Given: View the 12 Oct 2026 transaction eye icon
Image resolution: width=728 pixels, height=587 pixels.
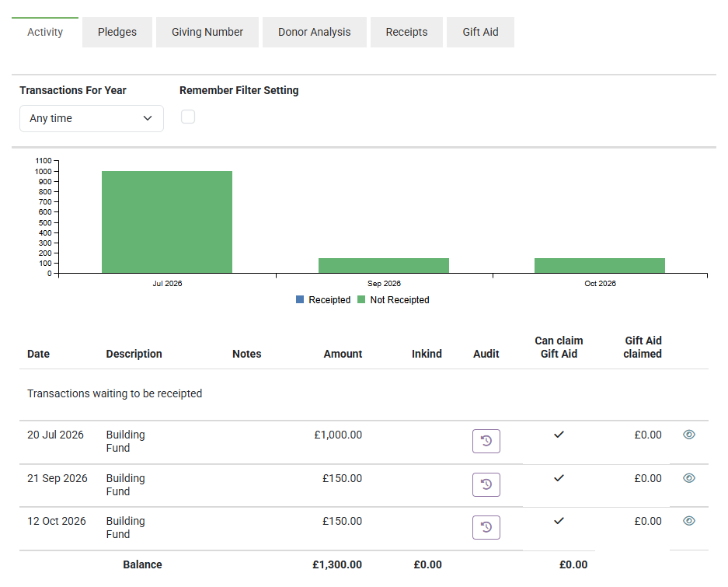Looking at the screenshot, I should click(x=689, y=521).
